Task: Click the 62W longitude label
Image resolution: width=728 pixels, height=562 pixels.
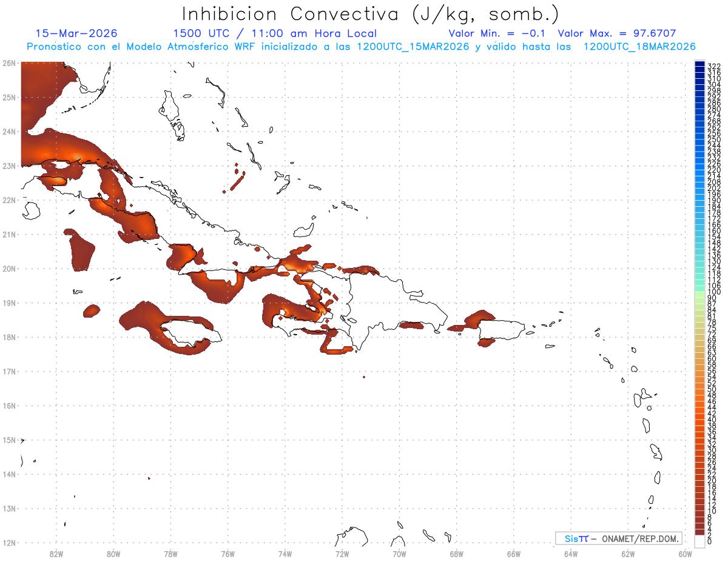Action: 628,553
